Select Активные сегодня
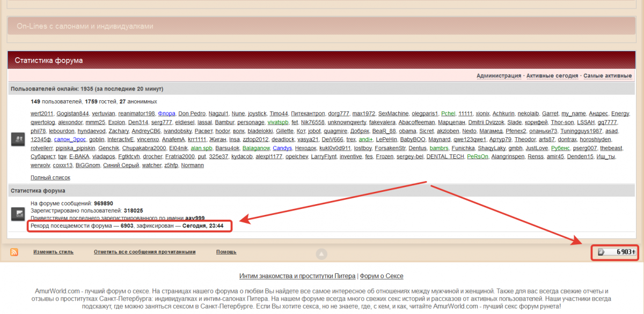Image resolution: width=644 pixels, height=314 pixels. 552,76
